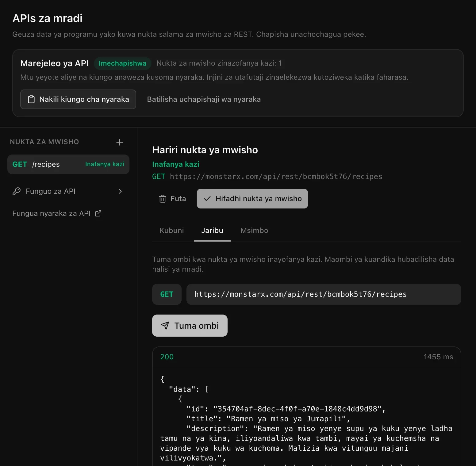This screenshot has height=466, width=476.
Task: Click the external link icon by Fungua nyaraka
Action: [98, 213]
